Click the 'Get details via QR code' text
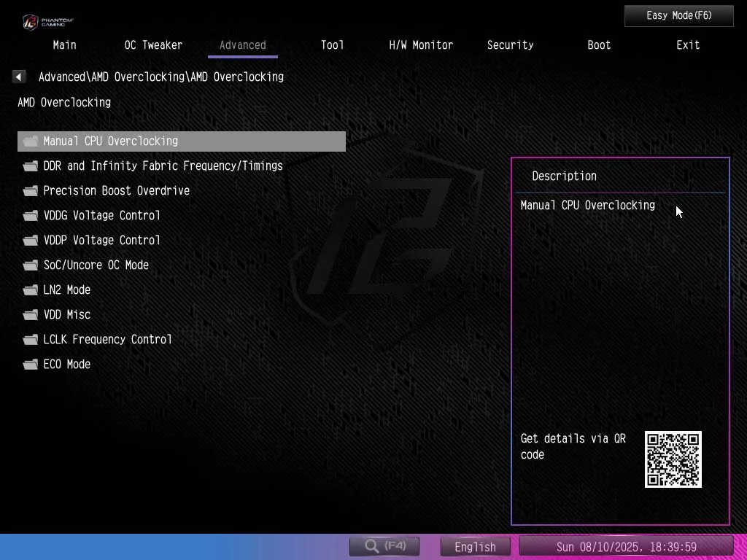 coord(573,446)
